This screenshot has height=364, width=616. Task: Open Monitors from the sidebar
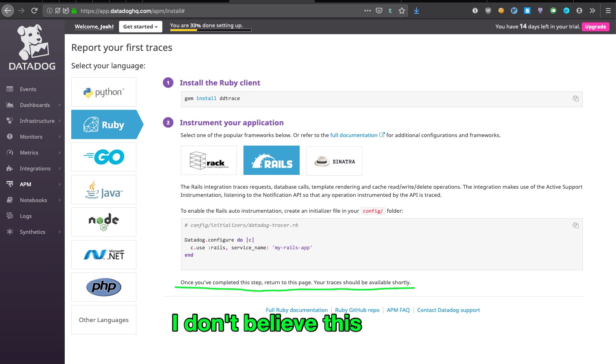click(31, 137)
